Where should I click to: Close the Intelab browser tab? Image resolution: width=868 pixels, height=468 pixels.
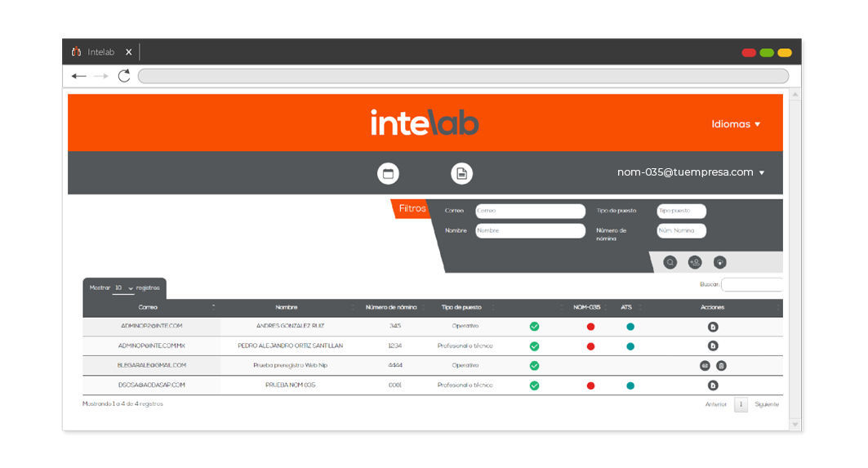(128, 52)
